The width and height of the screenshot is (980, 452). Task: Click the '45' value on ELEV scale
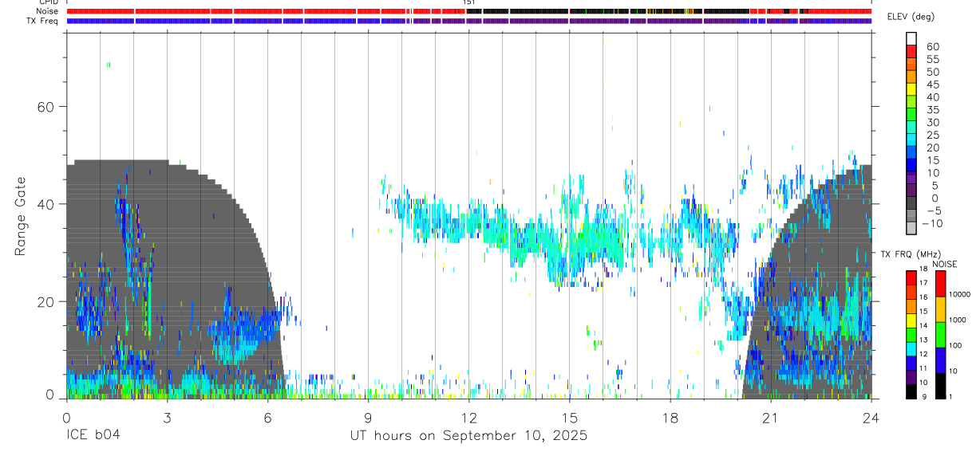pos(932,85)
